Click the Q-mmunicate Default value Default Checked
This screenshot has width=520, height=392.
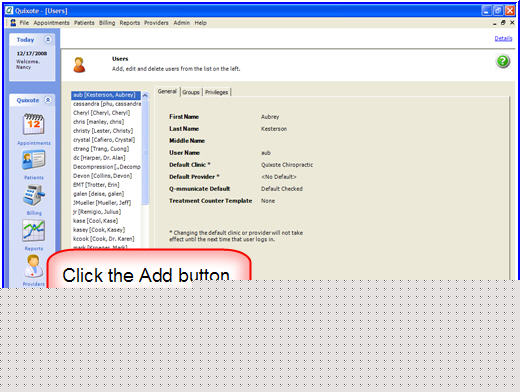pos(282,189)
